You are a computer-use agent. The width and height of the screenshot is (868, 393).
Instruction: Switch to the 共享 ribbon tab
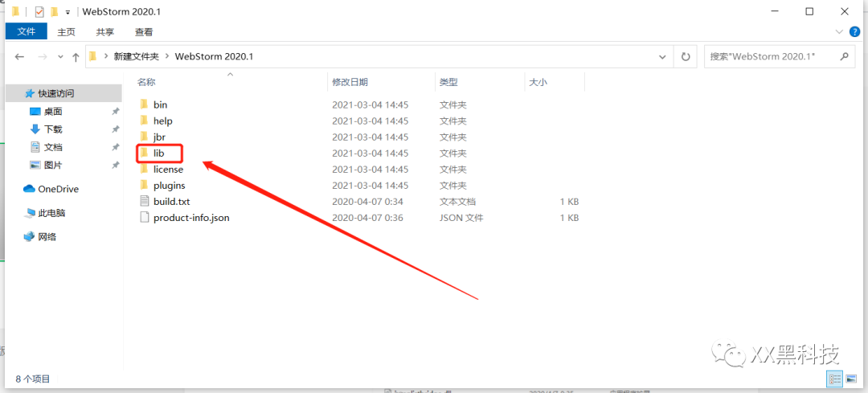105,32
